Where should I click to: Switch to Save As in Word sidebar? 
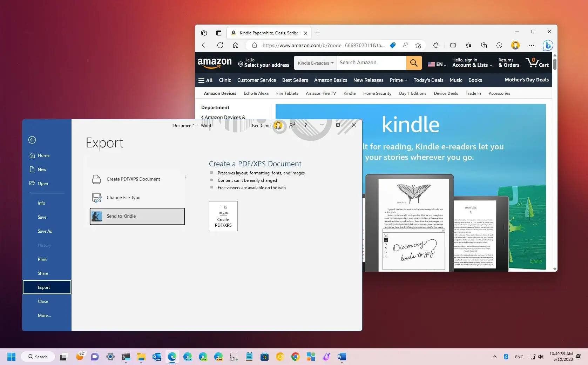click(45, 231)
